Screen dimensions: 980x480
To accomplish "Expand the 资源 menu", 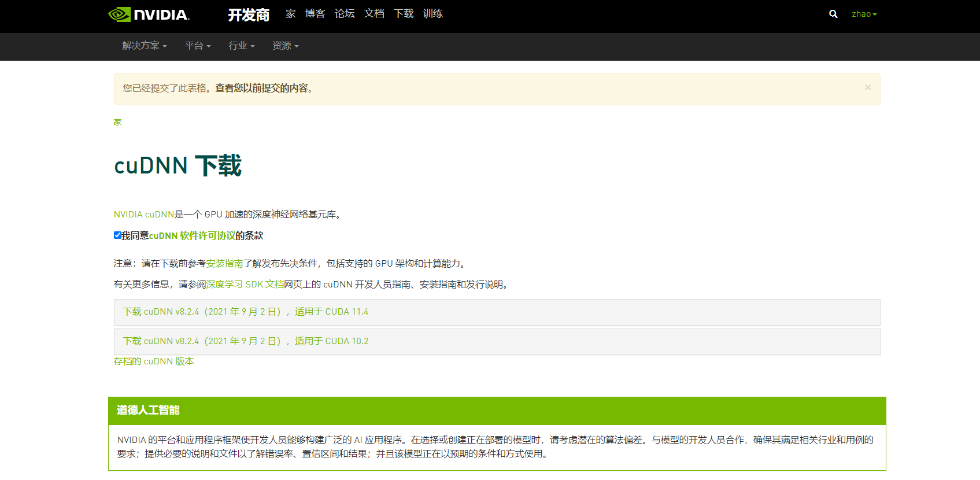I will click(x=286, y=46).
